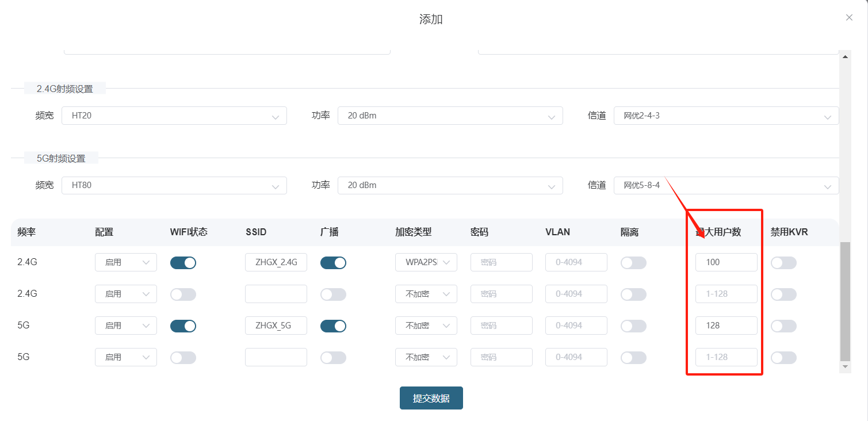Image resolution: width=868 pixels, height=421 pixels.
Task: Click SSID field containing ZHGX_5G
Action: pyautogui.click(x=276, y=326)
